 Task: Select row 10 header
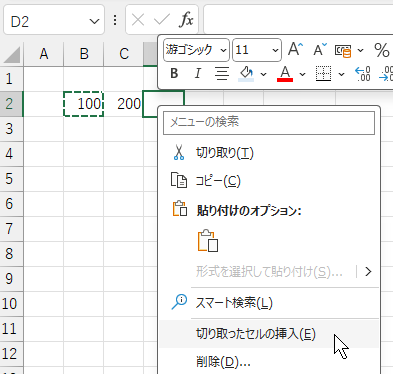[x=11, y=304]
